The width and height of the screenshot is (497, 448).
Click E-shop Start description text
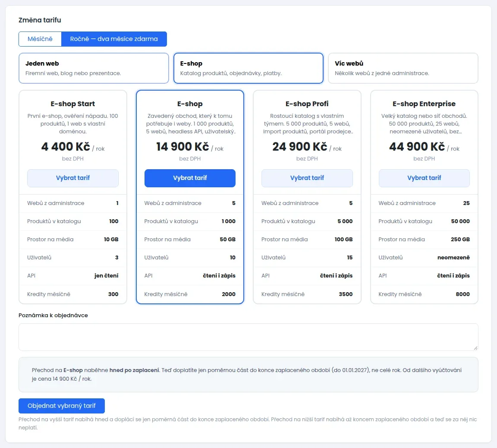click(73, 123)
